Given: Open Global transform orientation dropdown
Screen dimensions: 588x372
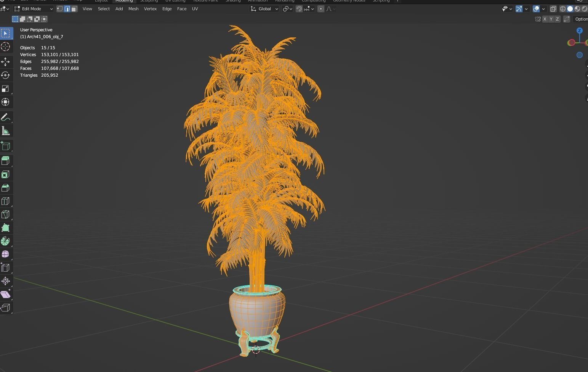Looking at the screenshot, I should 264,9.
